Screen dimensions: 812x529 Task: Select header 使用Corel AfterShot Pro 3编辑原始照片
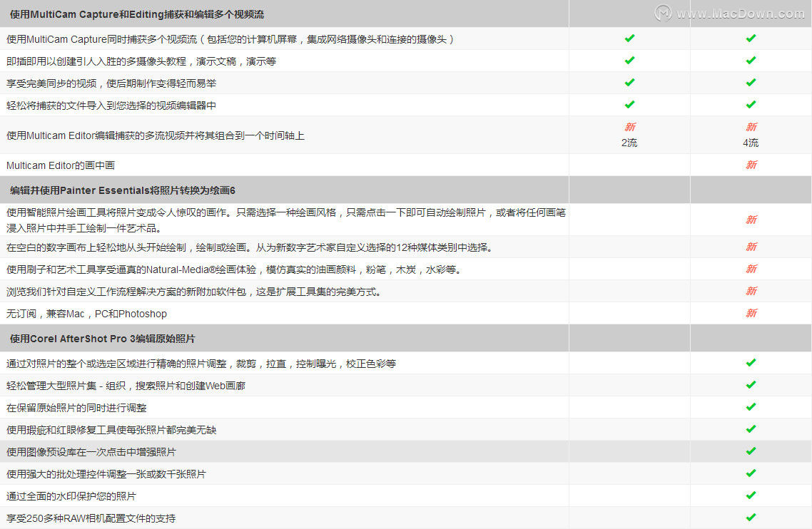pyautogui.click(x=103, y=339)
